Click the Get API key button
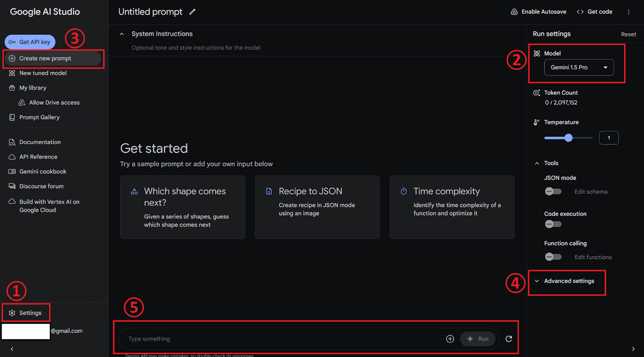This screenshot has width=644, height=357. tap(30, 42)
